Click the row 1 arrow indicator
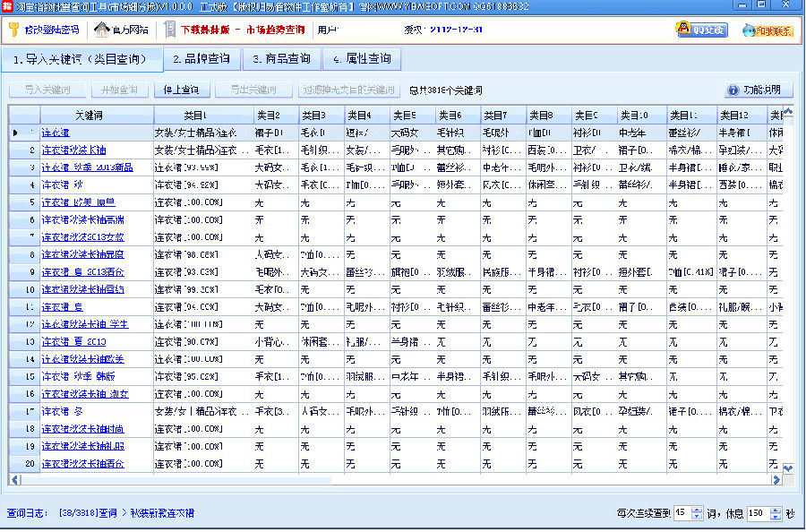 [15, 133]
